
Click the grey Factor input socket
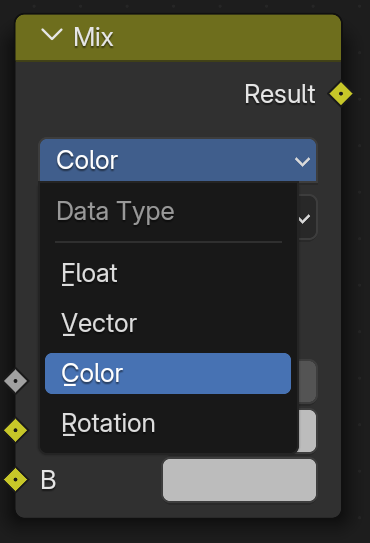16,381
